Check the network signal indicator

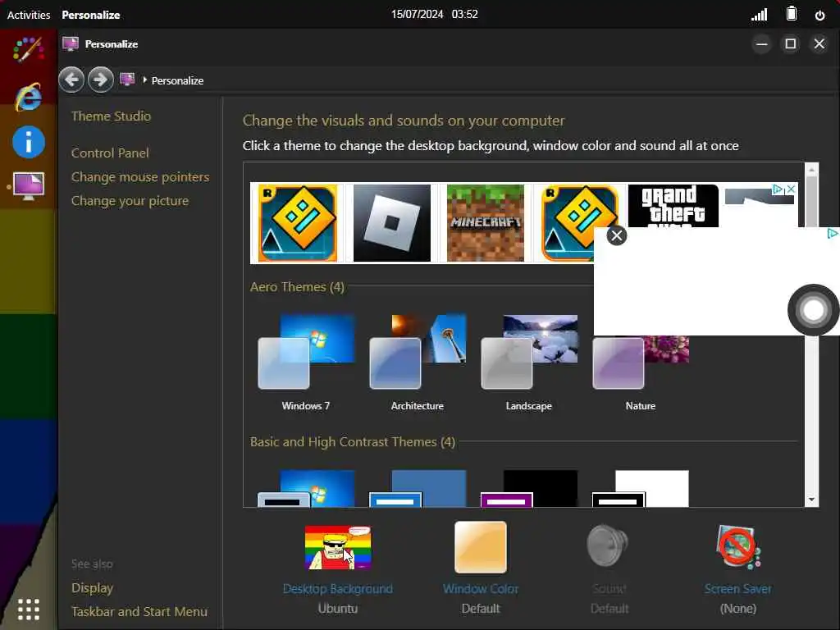[x=759, y=15]
